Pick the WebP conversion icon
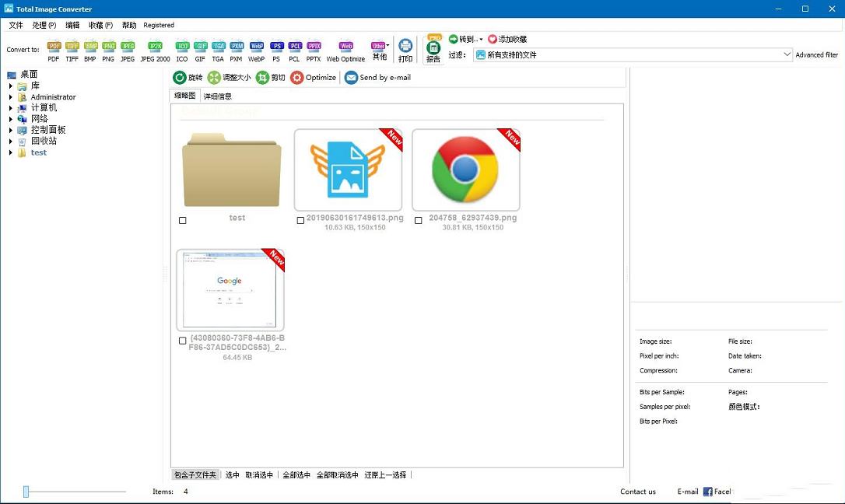 (257, 48)
